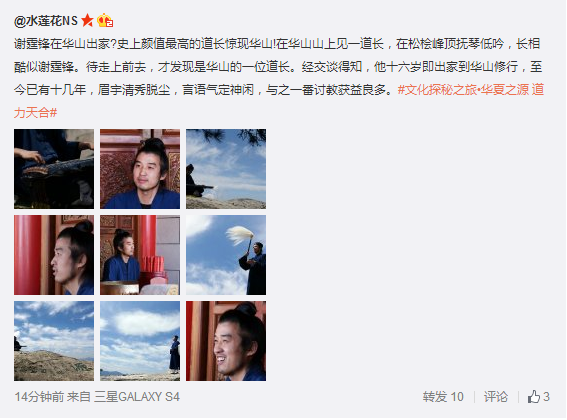567x420 pixels.
Task: Open thumbnail of figure standing against sky
Action: click(140, 341)
